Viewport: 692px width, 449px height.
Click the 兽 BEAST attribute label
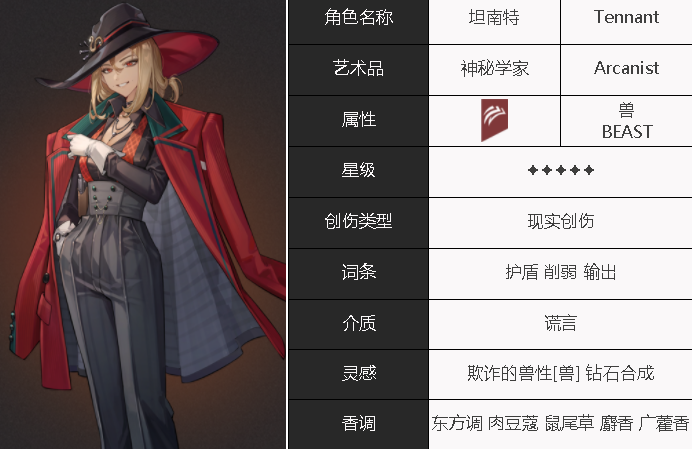pos(626,121)
